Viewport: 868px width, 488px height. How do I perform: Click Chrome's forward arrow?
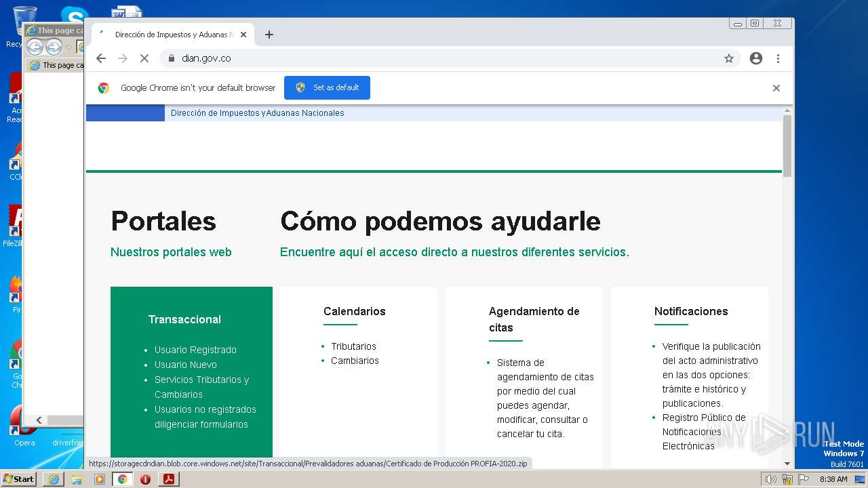(x=123, y=58)
